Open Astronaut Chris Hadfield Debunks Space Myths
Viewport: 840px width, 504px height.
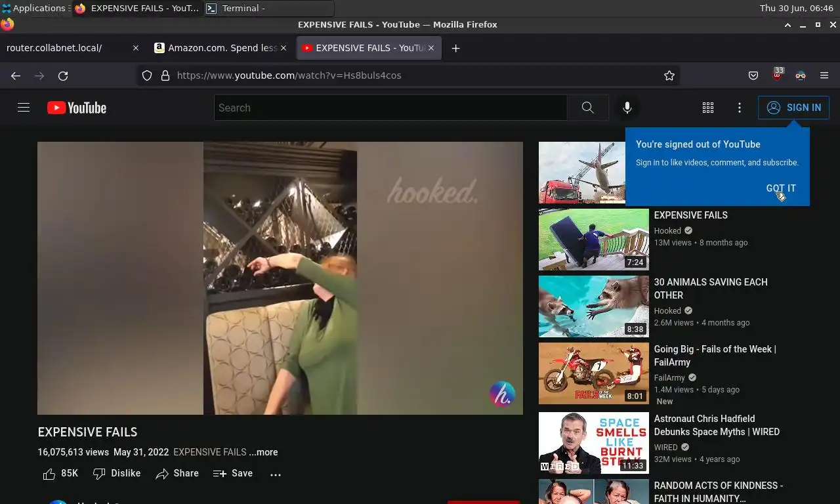[717, 425]
